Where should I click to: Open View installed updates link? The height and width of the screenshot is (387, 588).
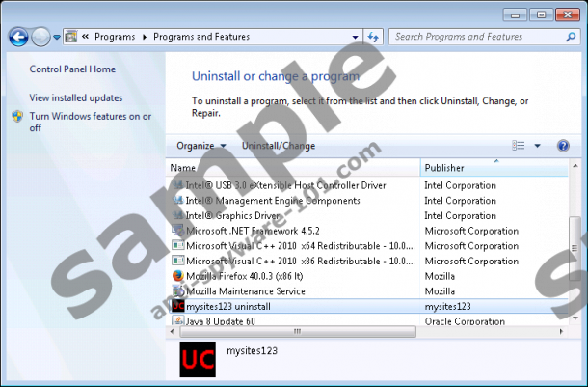[x=75, y=97]
